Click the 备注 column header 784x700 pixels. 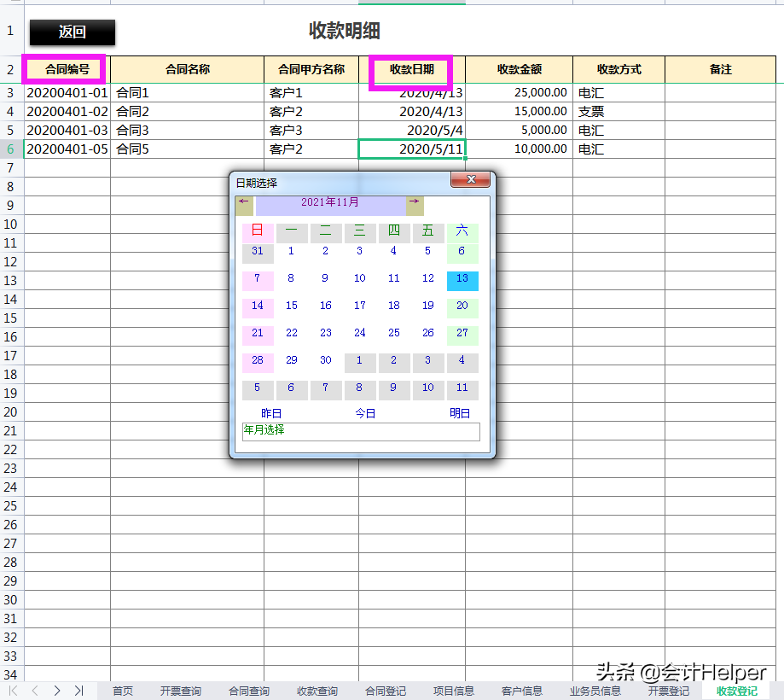[721, 69]
